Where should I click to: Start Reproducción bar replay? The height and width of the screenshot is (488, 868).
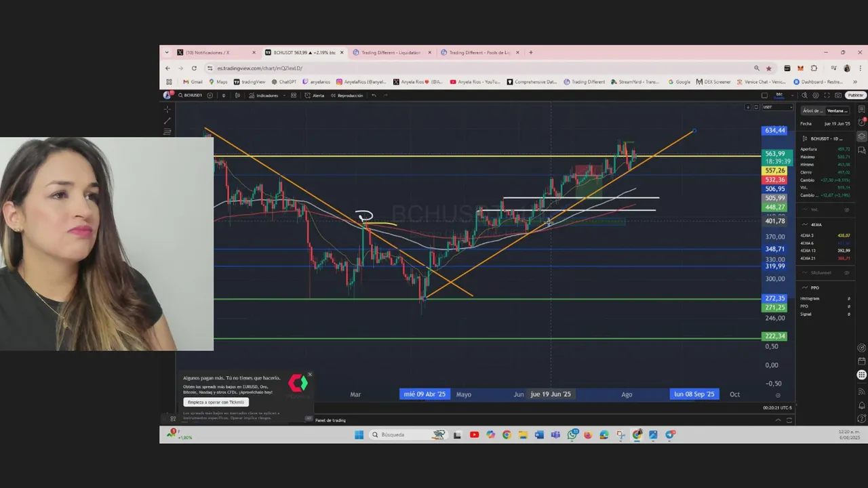(347, 96)
